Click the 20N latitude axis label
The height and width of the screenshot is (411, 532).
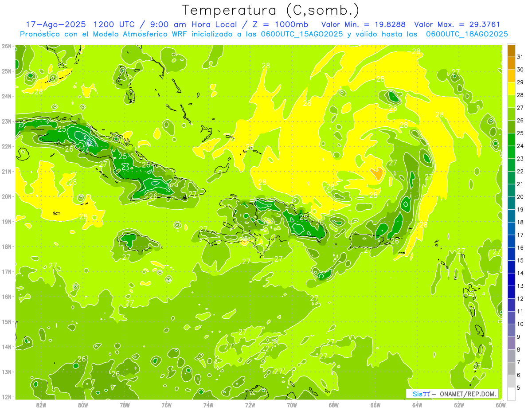click(7, 196)
